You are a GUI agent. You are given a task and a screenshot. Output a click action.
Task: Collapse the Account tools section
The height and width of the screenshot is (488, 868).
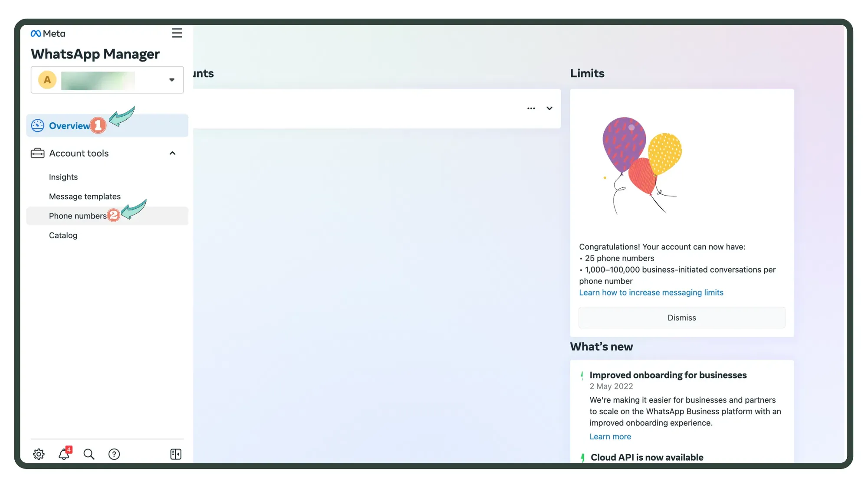(172, 153)
